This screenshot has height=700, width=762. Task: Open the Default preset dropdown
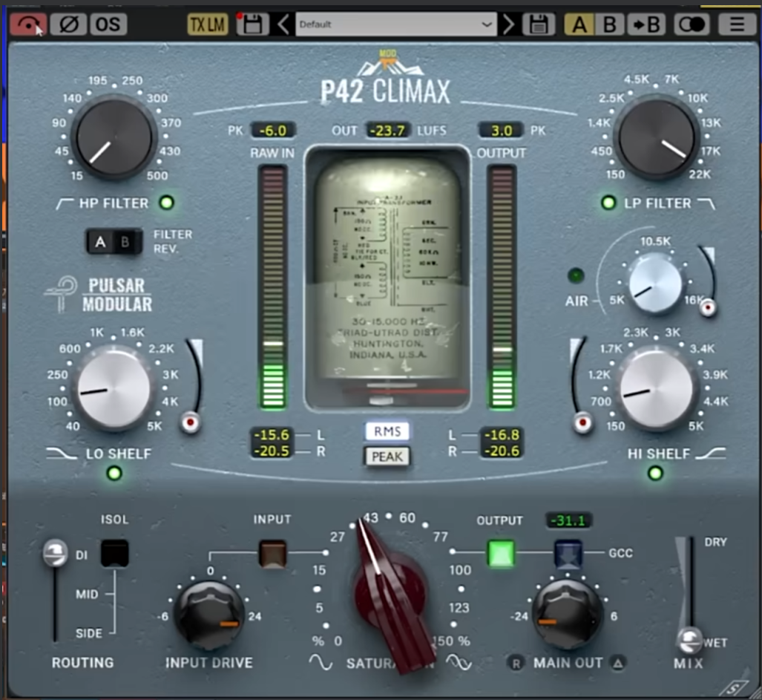coord(395,24)
